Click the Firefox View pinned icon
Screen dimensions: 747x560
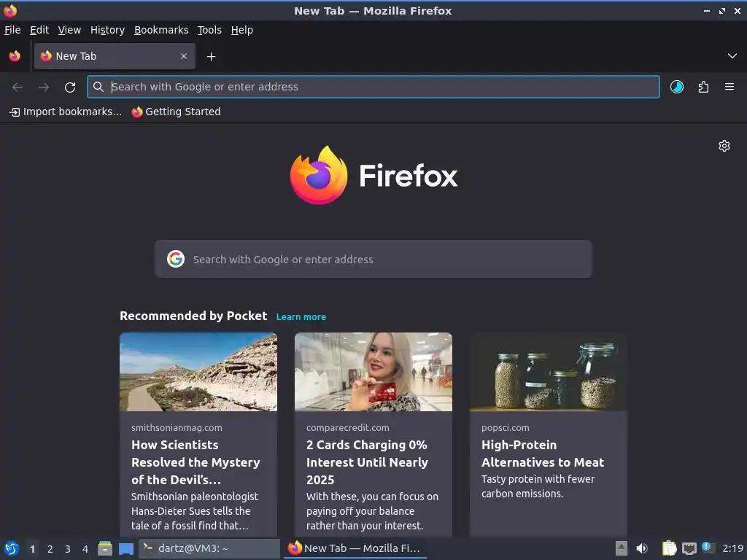point(15,56)
